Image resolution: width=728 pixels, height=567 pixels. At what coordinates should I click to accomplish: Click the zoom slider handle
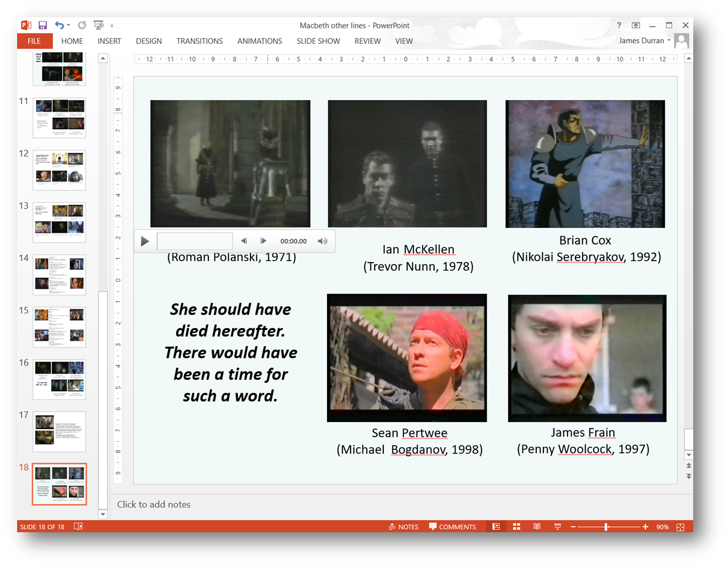606,527
